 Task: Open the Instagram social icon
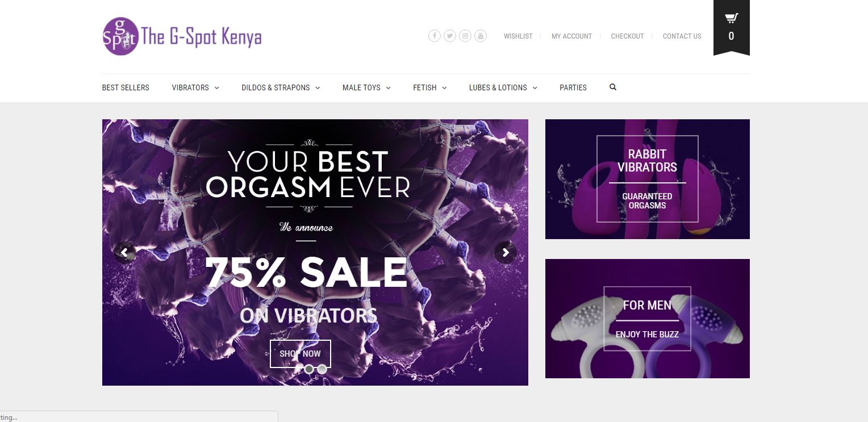[x=465, y=36]
